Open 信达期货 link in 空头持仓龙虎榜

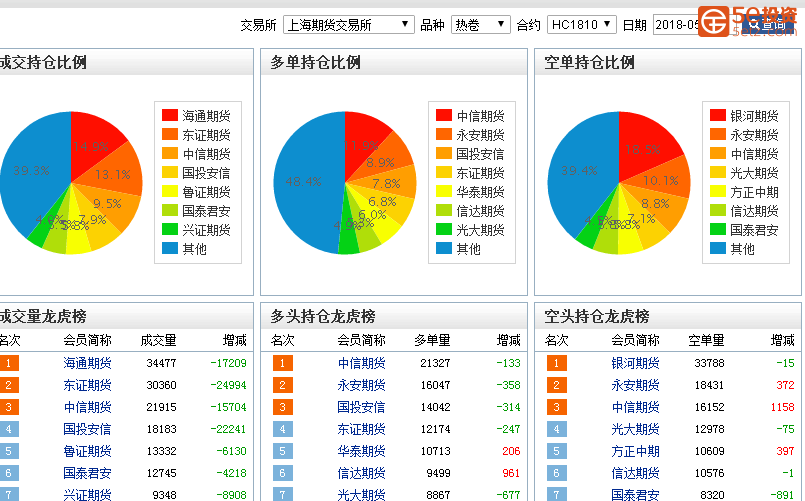[x=636, y=473]
